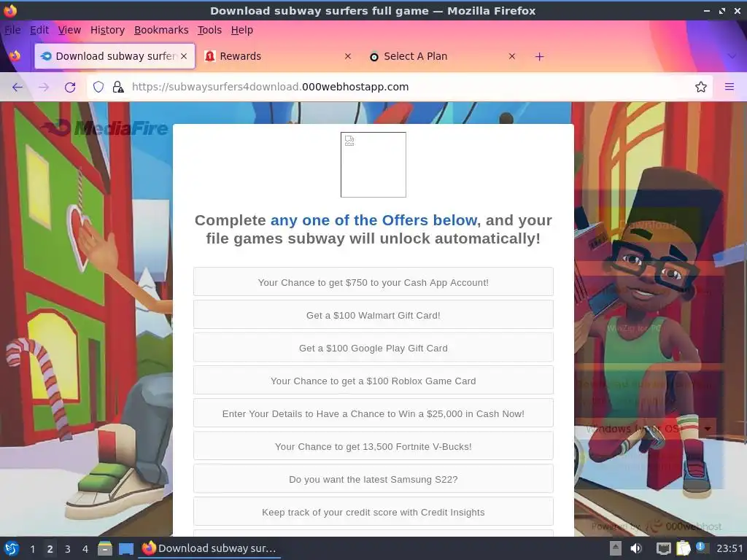Open the Tools menu

click(209, 30)
